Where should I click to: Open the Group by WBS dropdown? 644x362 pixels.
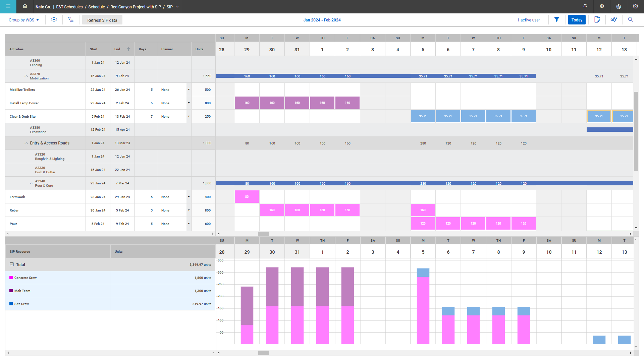click(23, 20)
